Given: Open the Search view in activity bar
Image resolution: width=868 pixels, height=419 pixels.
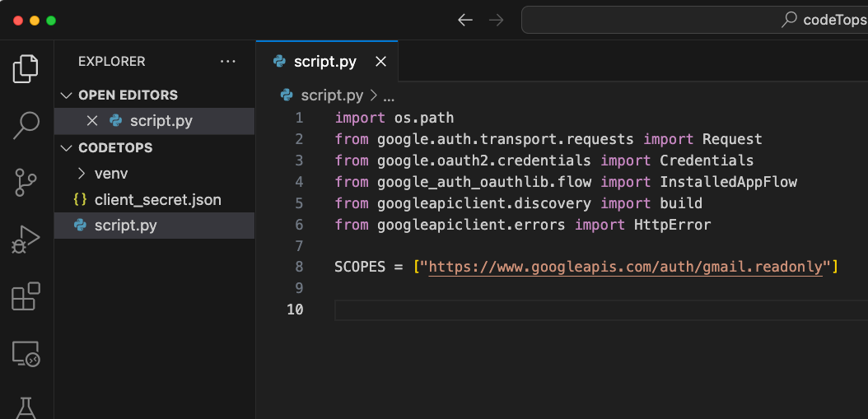Looking at the screenshot, I should 26,126.
